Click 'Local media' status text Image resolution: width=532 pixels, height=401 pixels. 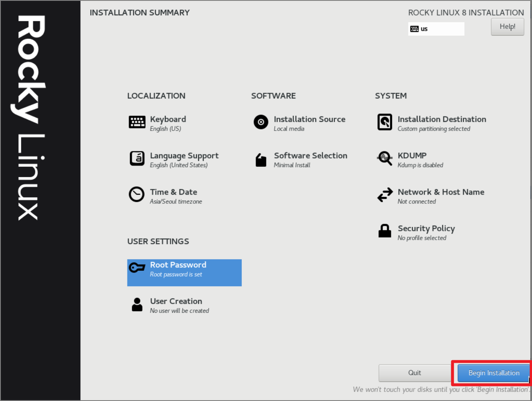(289, 129)
